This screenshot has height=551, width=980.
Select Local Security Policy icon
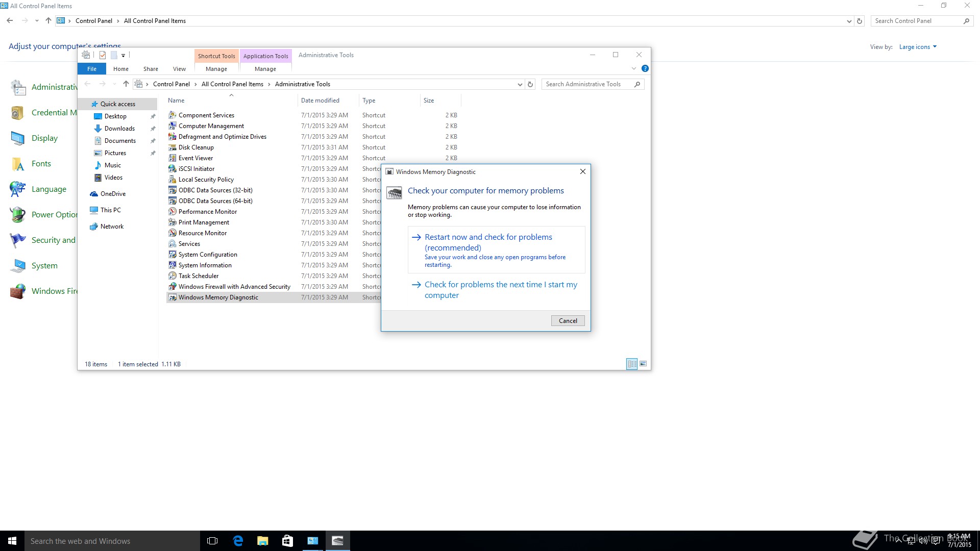(x=173, y=180)
